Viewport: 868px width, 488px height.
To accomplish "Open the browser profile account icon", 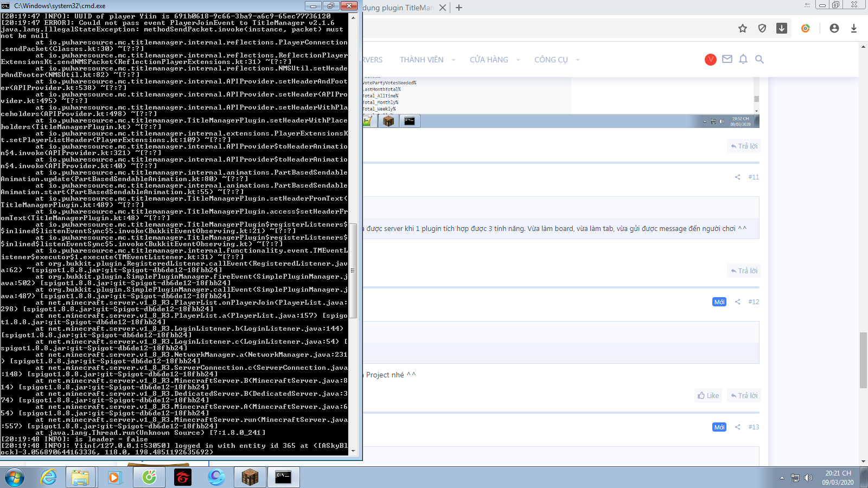I will point(834,28).
